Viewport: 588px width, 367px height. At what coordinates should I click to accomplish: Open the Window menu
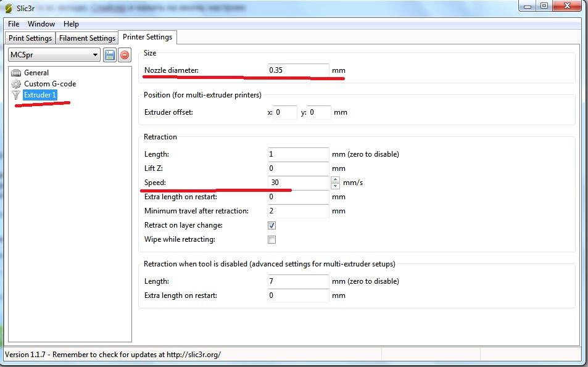click(41, 24)
